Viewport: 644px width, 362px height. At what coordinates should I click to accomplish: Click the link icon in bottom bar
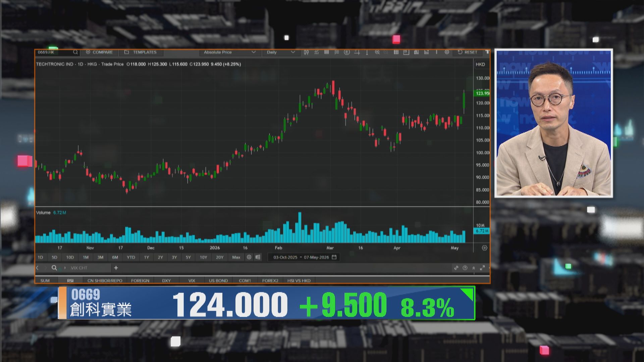point(456,268)
